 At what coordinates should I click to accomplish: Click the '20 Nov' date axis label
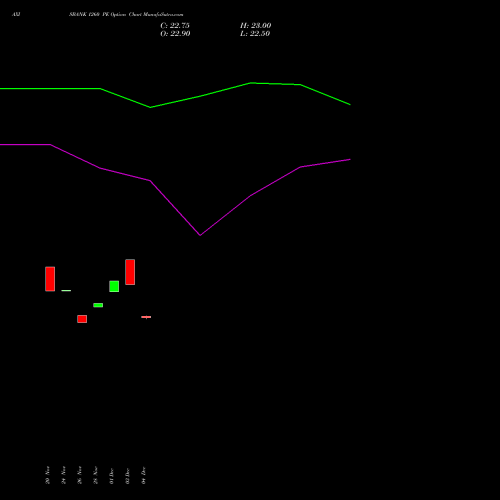(48, 475)
